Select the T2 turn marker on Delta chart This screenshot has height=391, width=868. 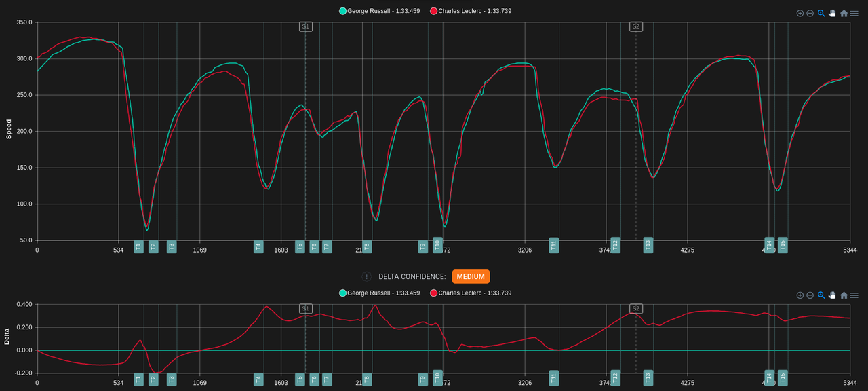click(x=153, y=379)
